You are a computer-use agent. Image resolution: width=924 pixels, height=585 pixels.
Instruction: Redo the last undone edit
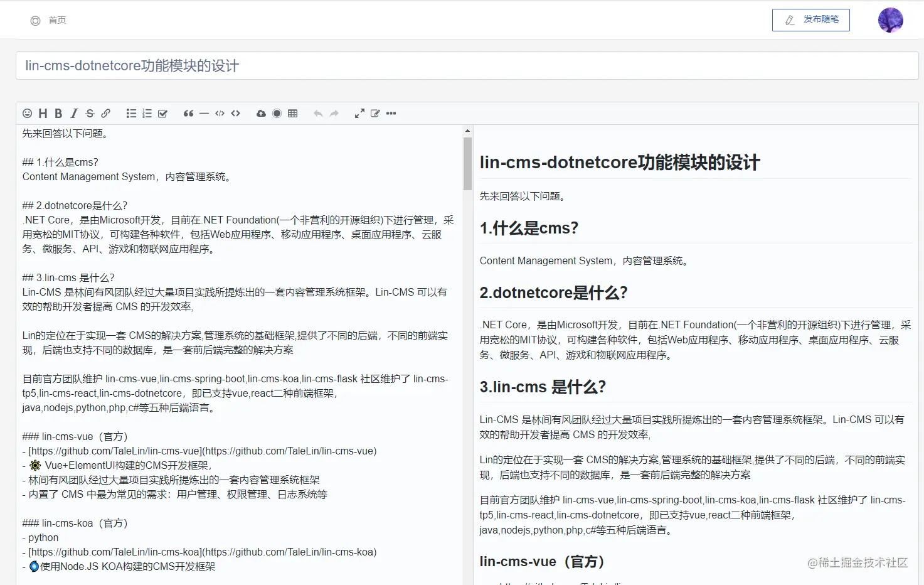pyautogui.click(x=334, y=114)
